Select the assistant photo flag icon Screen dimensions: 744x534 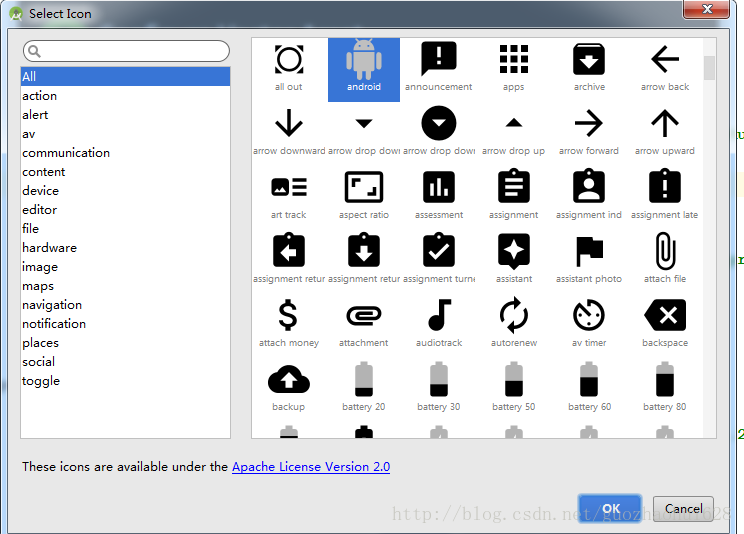(x=589, y=252)
